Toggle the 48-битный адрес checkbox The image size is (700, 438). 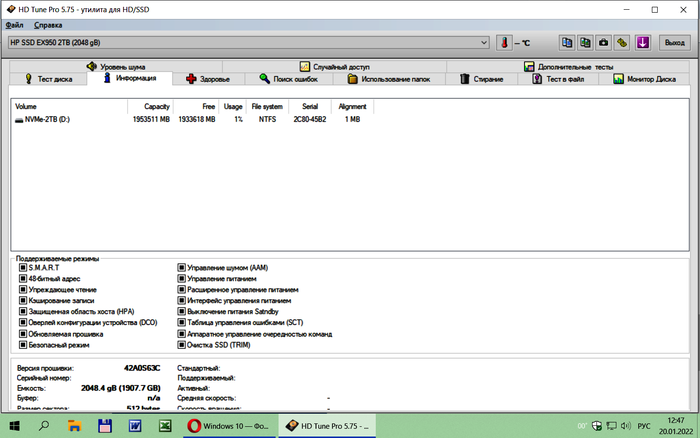[x=23, y=279]
